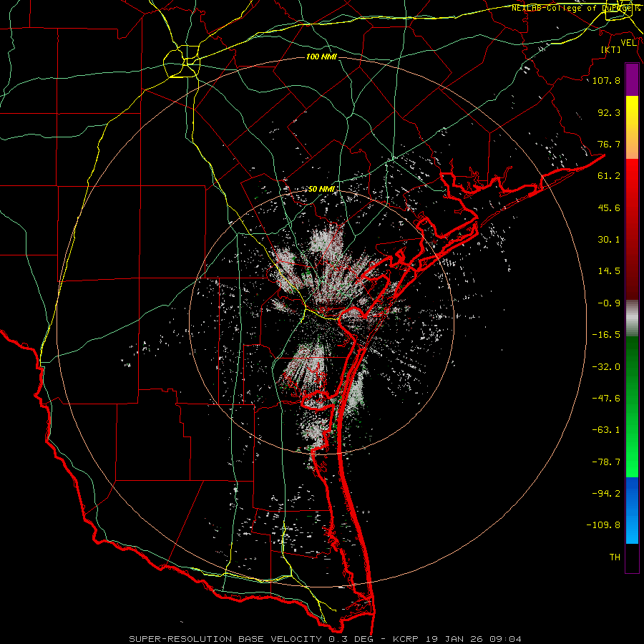
Task: Click the -94.2 velocity scale label
Action: pos(606,494)
